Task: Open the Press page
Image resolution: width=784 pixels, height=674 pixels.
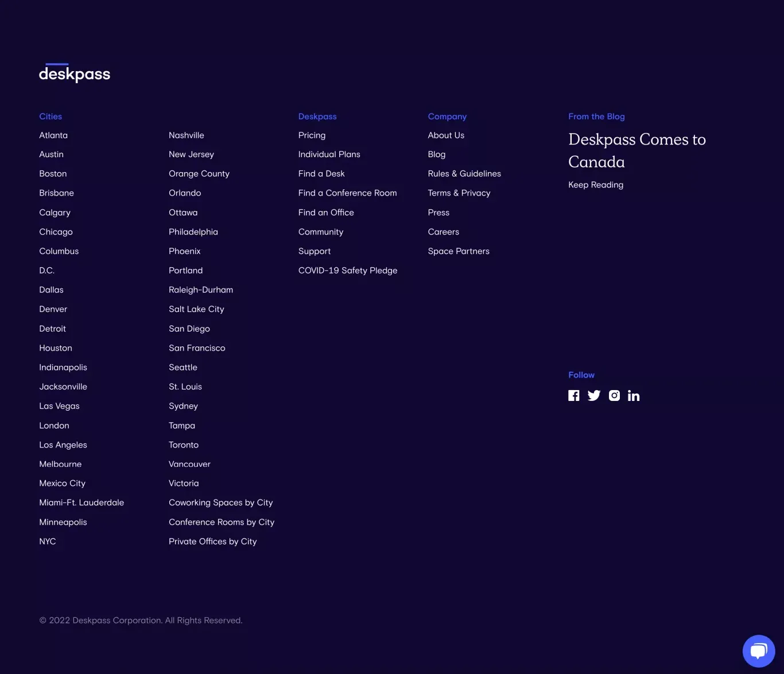Action: 438,213
